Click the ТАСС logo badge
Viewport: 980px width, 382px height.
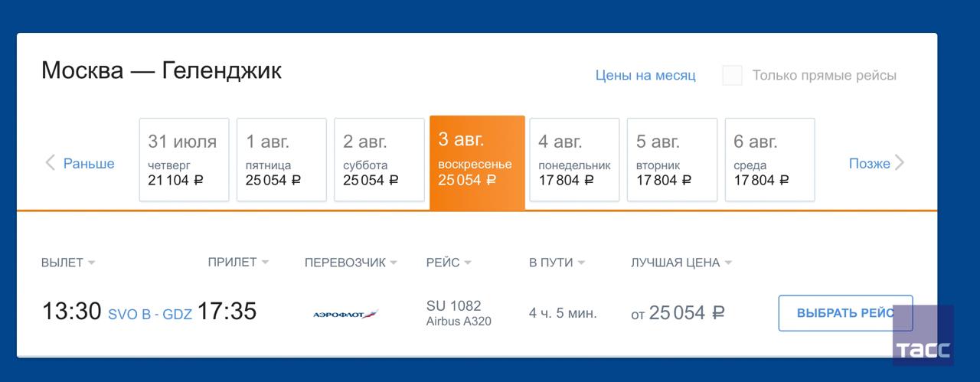[923, 335]
